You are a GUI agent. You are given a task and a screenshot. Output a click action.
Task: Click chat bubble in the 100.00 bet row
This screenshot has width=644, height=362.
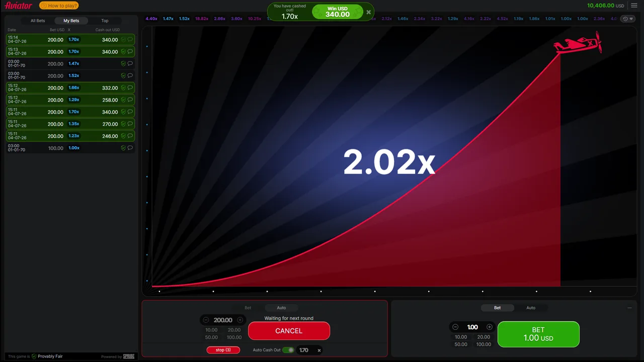(x=130, y=148)
